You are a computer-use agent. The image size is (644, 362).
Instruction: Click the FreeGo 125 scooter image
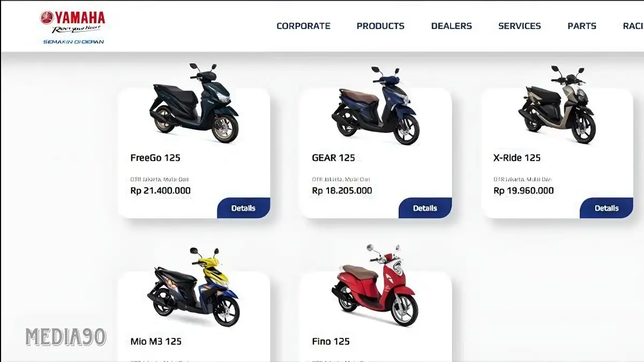tap(194, 103)
